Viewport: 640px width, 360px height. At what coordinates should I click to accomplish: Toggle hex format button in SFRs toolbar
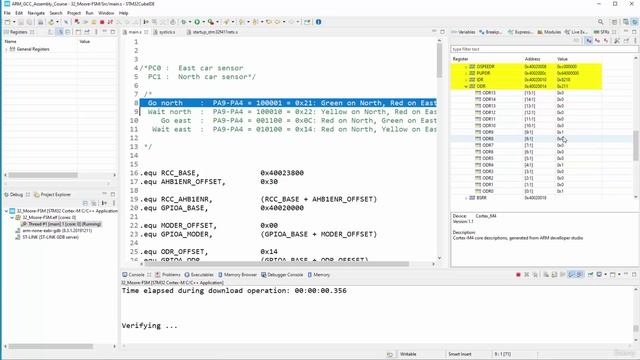click(x=589, y=41)
